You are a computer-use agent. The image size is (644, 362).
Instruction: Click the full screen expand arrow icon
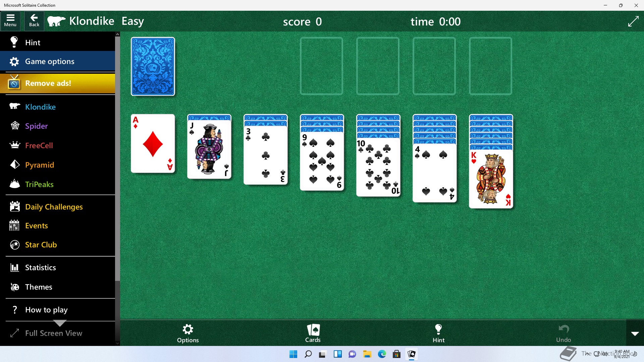pyautogui.click(x=633, y=21)
